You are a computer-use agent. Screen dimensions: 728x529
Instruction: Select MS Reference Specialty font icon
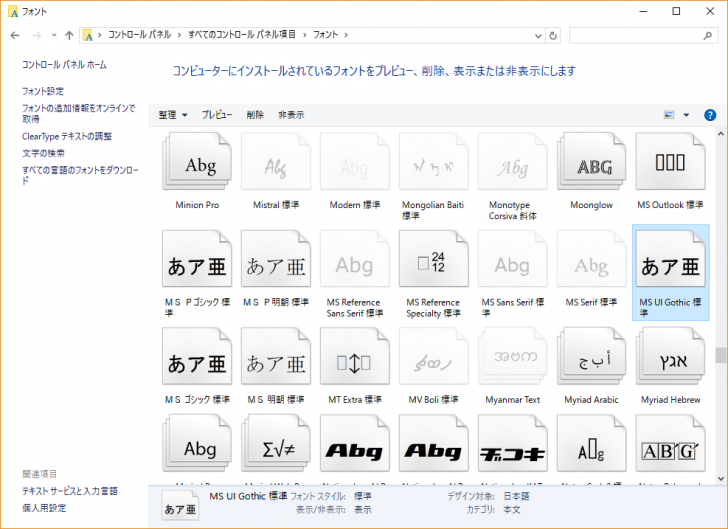[434, 259]
